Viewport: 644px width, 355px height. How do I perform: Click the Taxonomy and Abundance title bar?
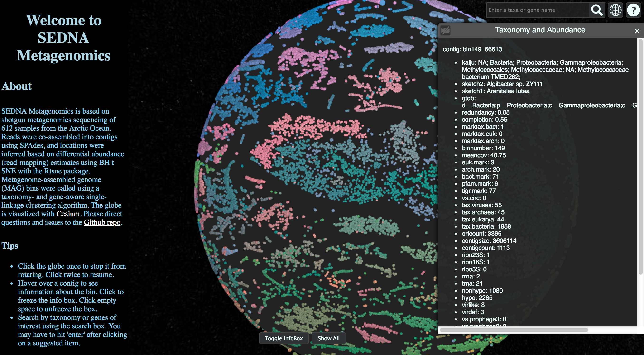coord(540,30)
